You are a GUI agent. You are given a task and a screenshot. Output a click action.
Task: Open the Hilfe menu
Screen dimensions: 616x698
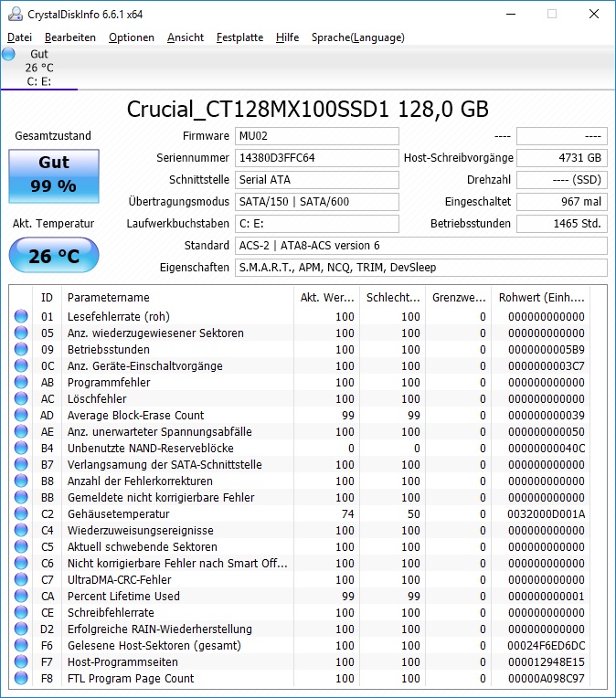point(287,37)
